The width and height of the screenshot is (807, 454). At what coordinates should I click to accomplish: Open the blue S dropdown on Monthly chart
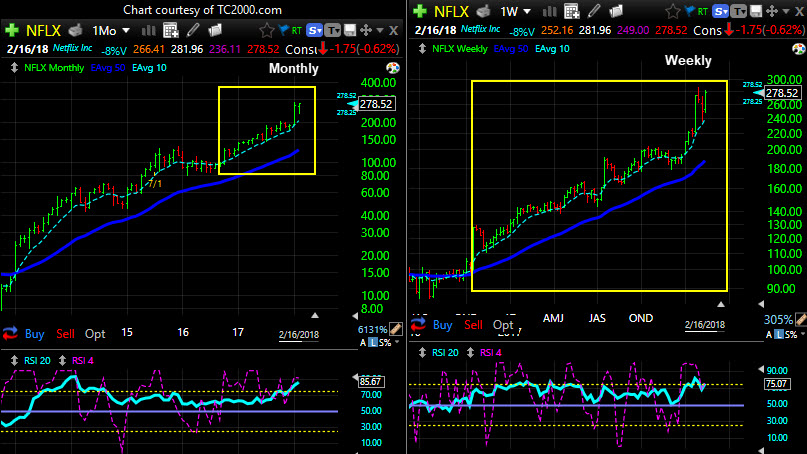(x=314, y=31)
